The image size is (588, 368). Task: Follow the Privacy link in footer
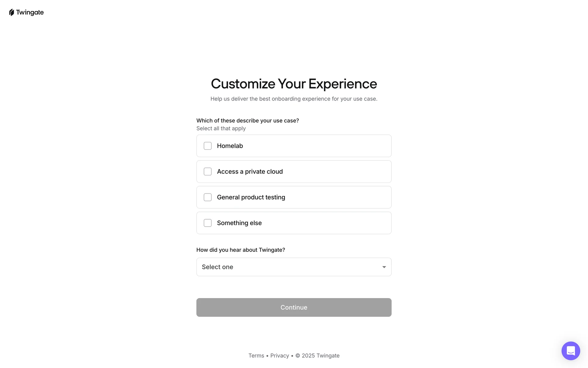(280, 356)
